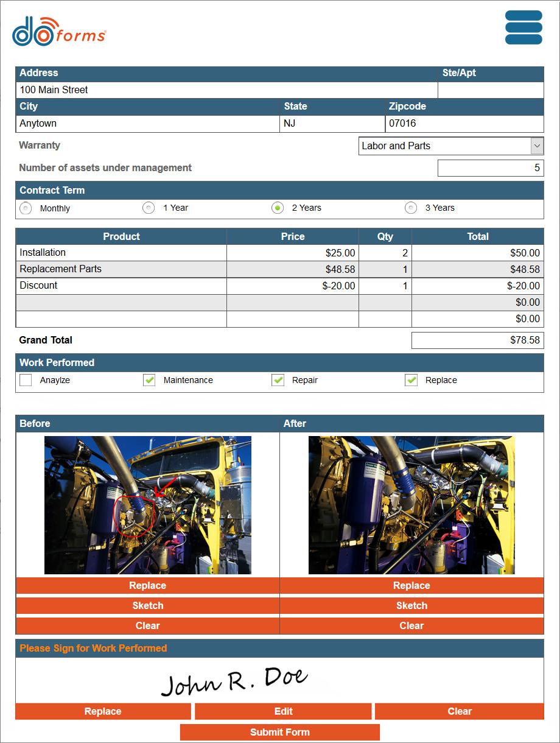The height and width of the screenshot is (743, 560).
Task: Open the hamburger menu icon
Action: tap(523, 27)
